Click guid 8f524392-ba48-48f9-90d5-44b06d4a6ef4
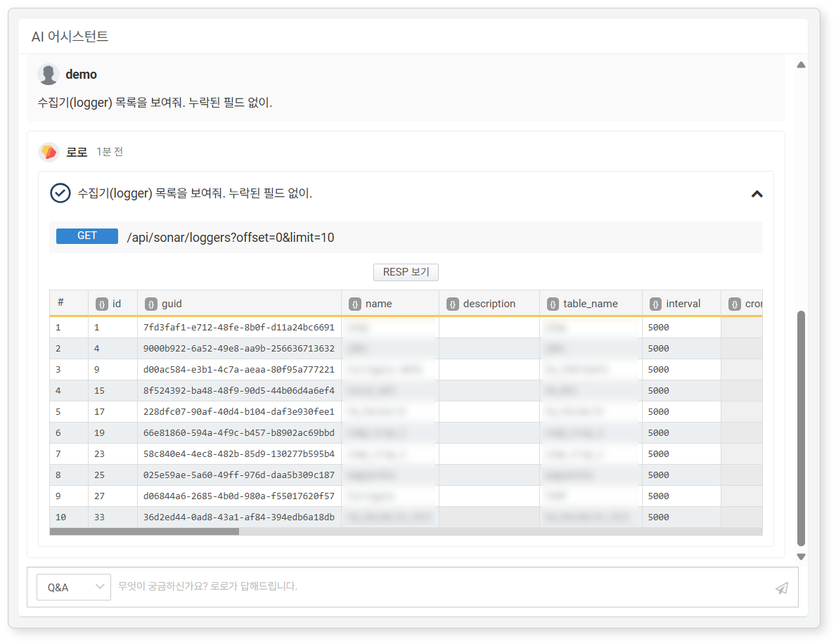This screenshot has height=644, width=836. click(x=239, y=391)
